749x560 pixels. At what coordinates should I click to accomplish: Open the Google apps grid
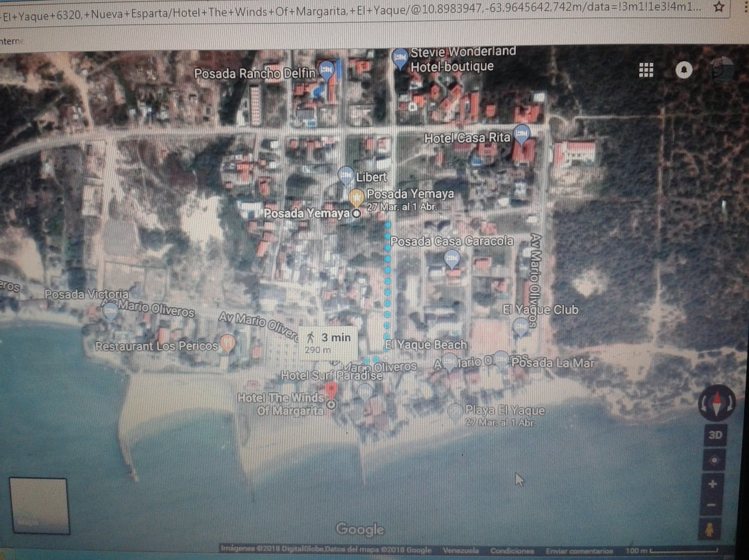click(x=646, y=70)
